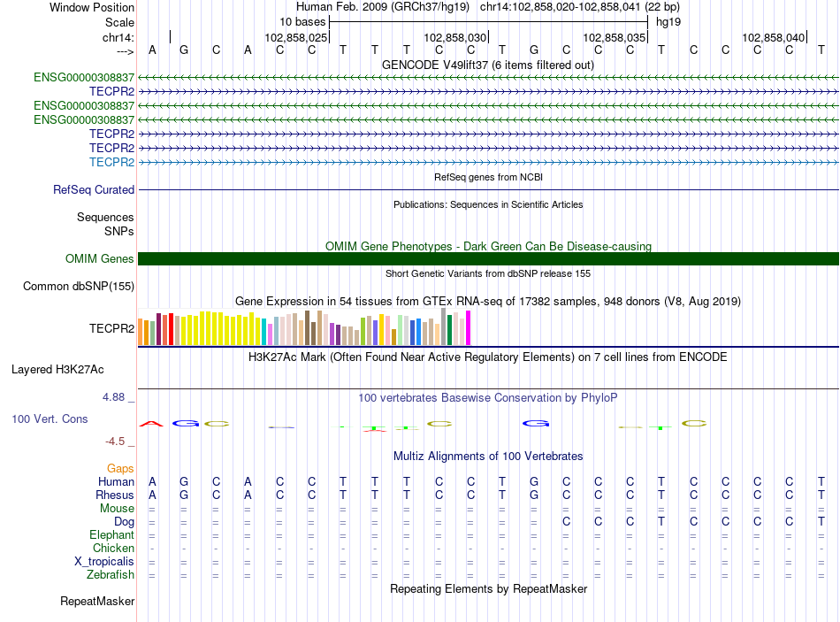The image size is (840, 622).
Task: Click the magenta rightmost GTEx expression bar
Action: coord(469,327)
